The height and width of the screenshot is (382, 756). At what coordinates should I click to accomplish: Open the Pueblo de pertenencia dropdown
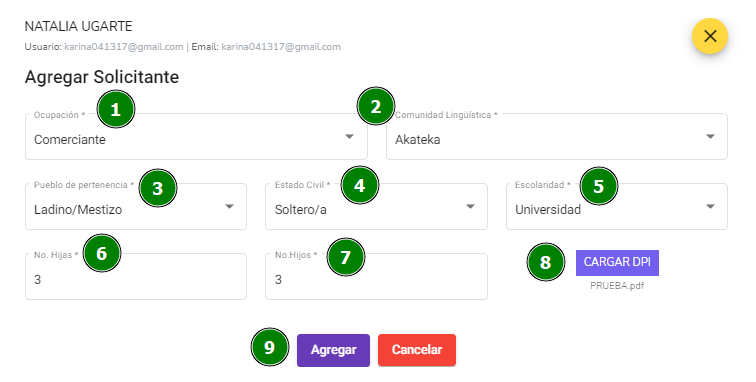click(136, 206)
